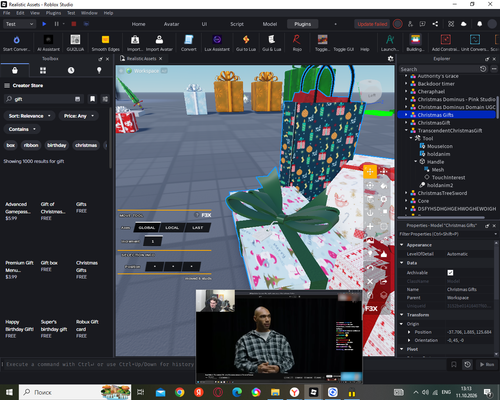Open the File menu
This screenshot has height=400, width=500.
click(7, 13)
